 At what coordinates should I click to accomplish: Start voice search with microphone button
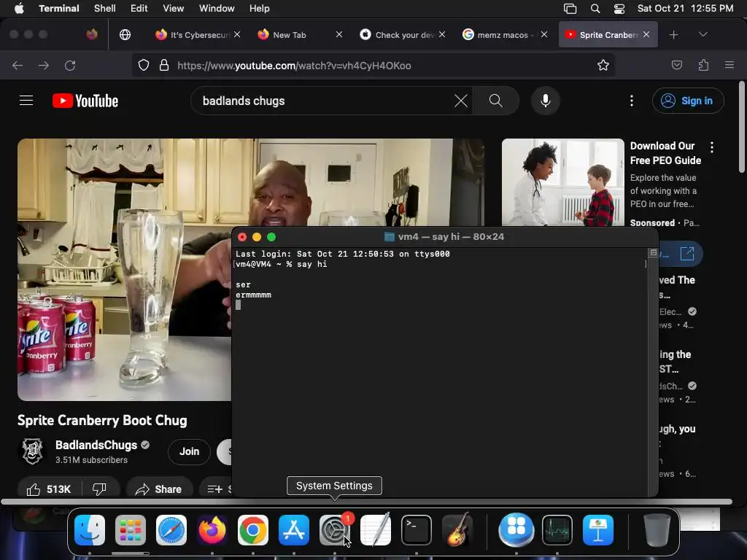pyautogui.click(x=546, y=101)
